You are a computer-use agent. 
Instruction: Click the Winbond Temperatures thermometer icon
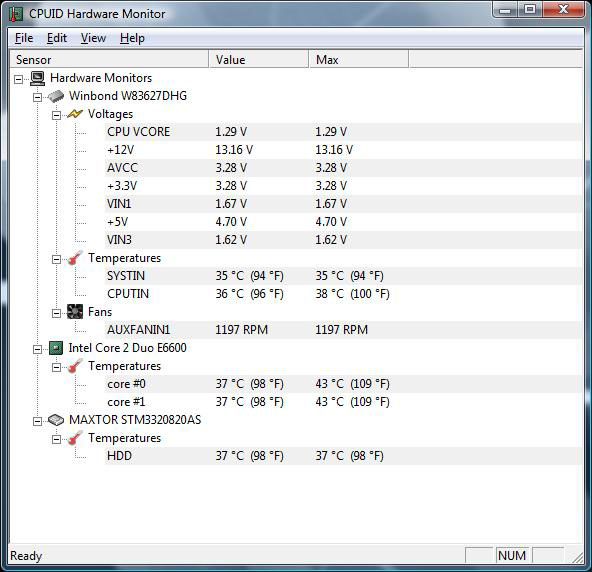coord(75,258)
